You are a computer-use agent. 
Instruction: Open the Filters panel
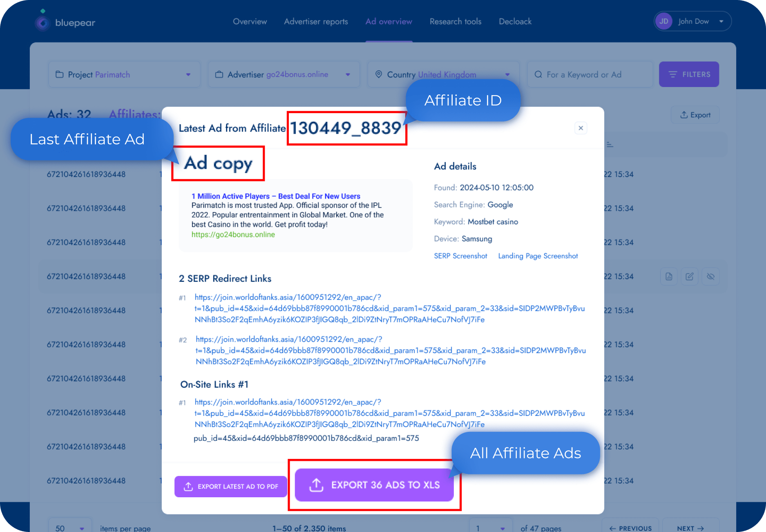[689, 74]
